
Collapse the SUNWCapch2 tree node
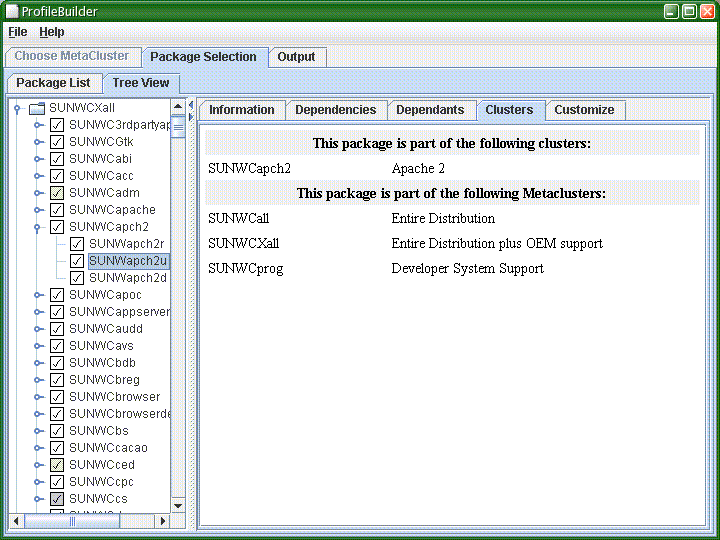click(x=38, y=228)
